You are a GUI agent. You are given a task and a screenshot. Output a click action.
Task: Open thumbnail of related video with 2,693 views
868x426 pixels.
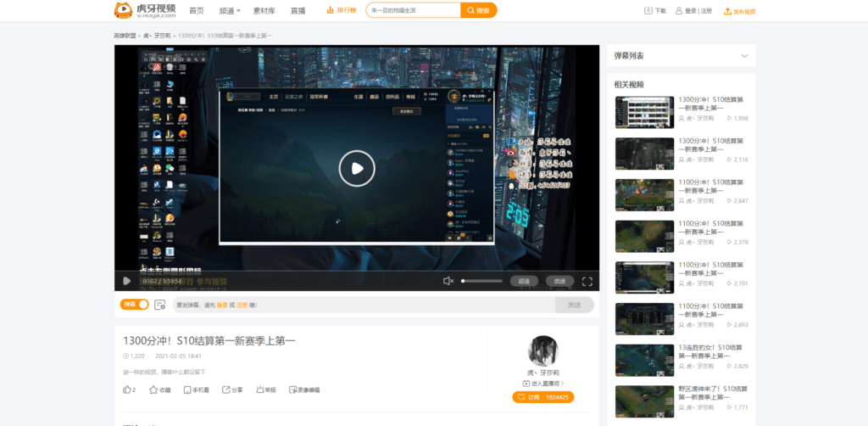644,319
